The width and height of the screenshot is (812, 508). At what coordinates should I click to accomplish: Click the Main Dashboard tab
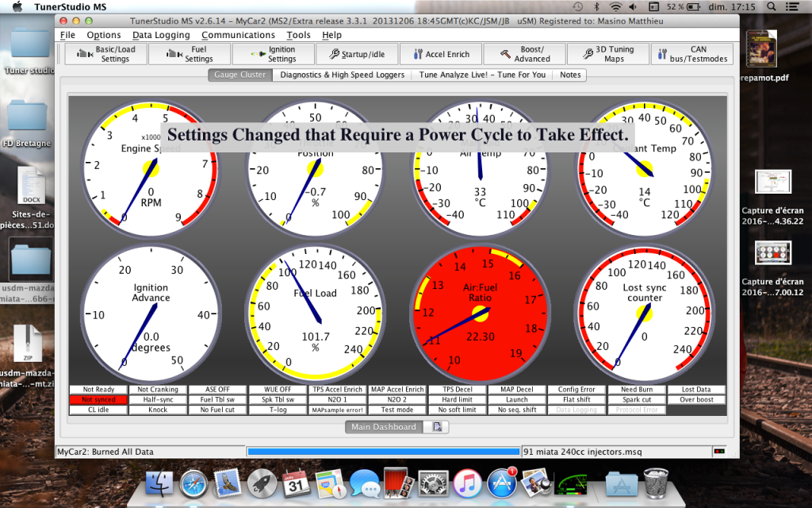pyautogui.click(x=384, y=426)
